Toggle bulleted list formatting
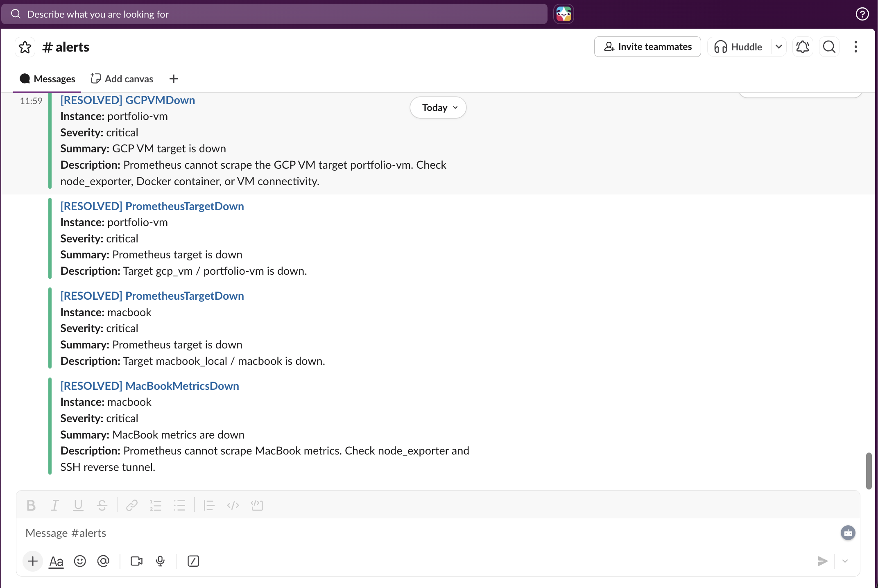878x588 pixels. [x=179, y=505]
